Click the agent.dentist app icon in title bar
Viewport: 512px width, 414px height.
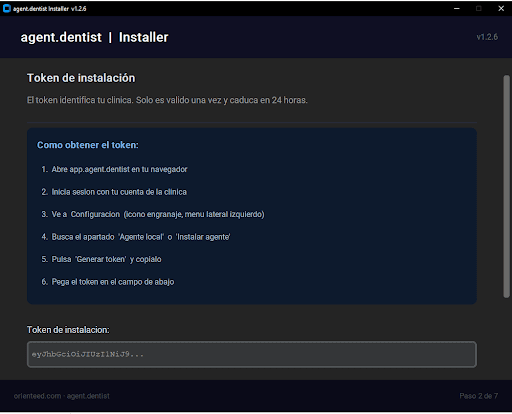[7, 8]
